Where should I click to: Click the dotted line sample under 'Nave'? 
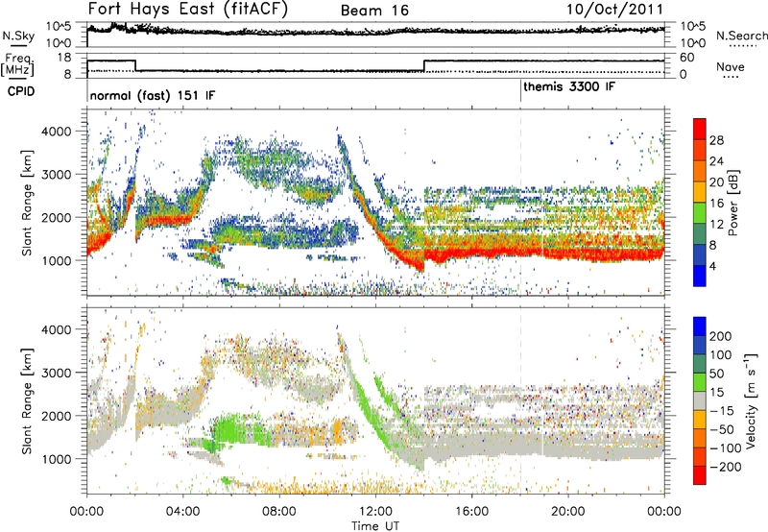pos(732,77)
